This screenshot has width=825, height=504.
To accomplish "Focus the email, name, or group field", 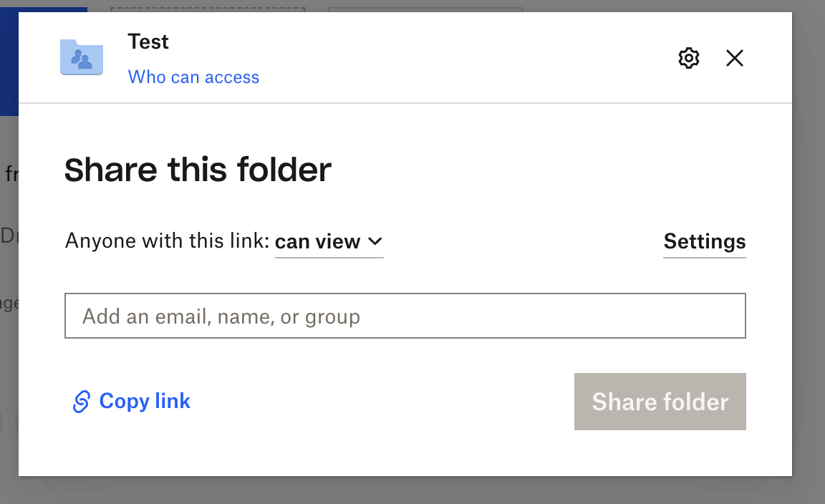I will pos(405,316).
